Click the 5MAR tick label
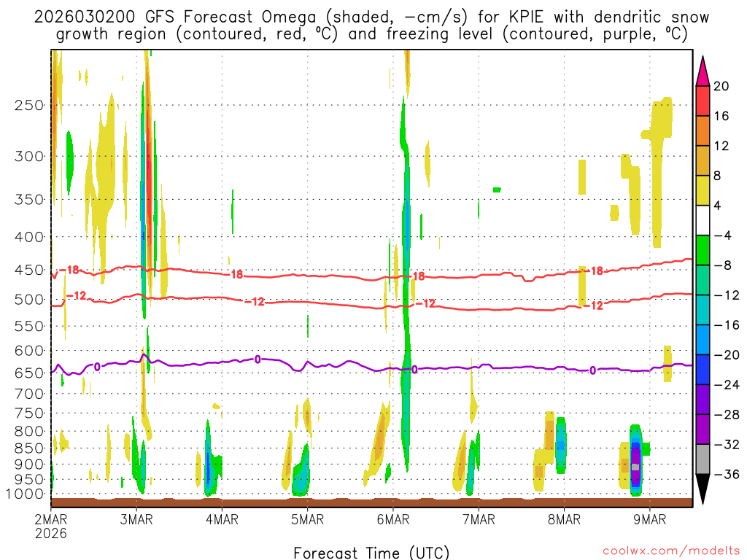Image resolution: width=747 pixels, height=560 pixels. pyautogui.click(x=307, y=519)
